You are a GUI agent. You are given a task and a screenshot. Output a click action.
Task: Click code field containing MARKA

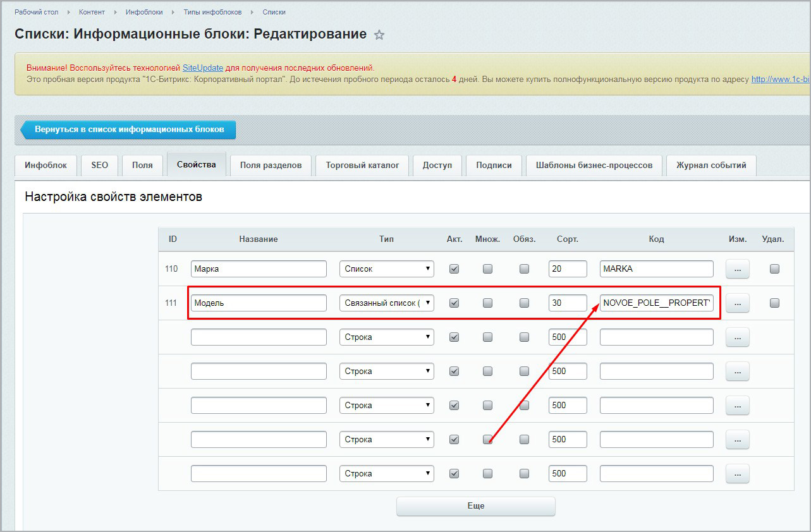click(657, 269)
